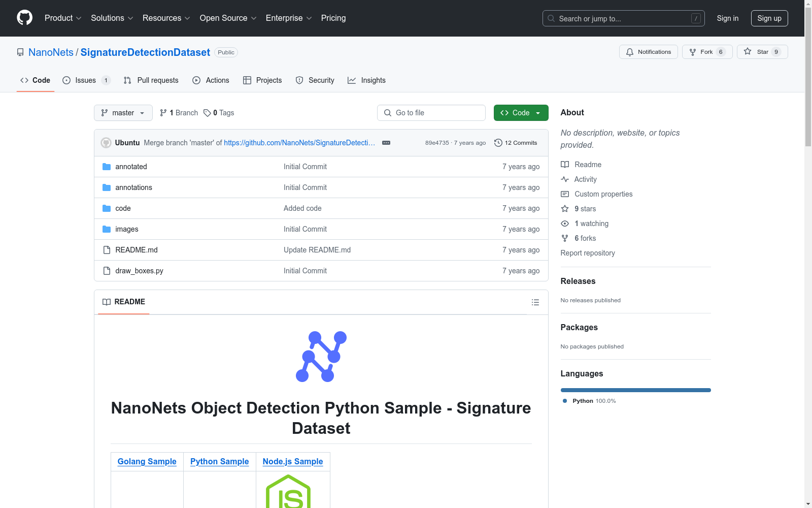Image resolution: width=812 pixels, height=508 pixels.
Task: Click the Notifications bell button
Action: click(649, 52)
